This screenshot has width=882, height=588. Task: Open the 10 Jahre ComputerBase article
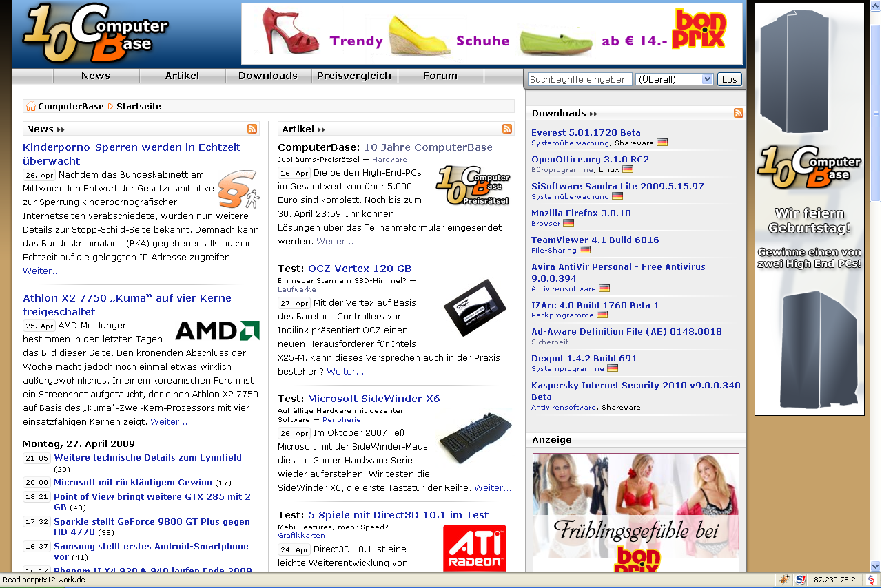(x=428, y=147)
